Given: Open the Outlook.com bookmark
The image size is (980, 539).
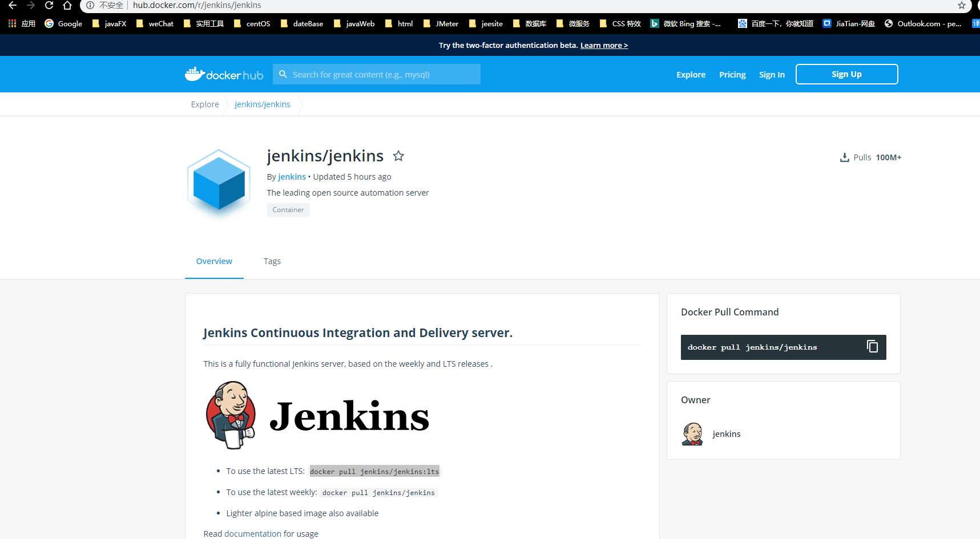Looking at the screenshot, I should coord(923,23).
